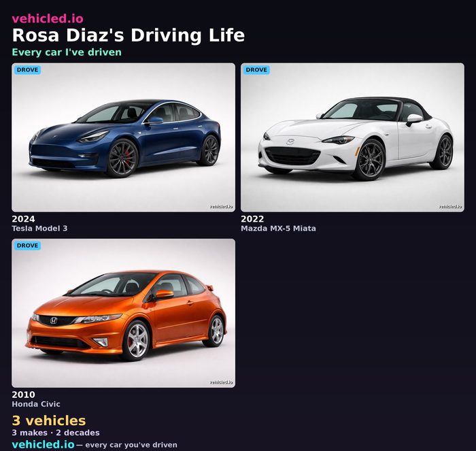This screenshot has width=476, height=451.
Task: Select the year 2024 label
Action: click(23, 219)
